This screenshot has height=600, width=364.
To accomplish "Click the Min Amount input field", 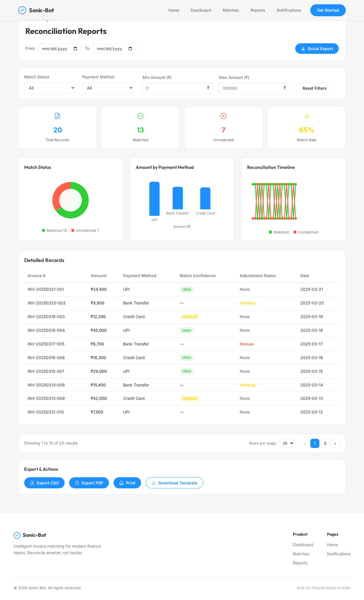I will click(178, 88).
